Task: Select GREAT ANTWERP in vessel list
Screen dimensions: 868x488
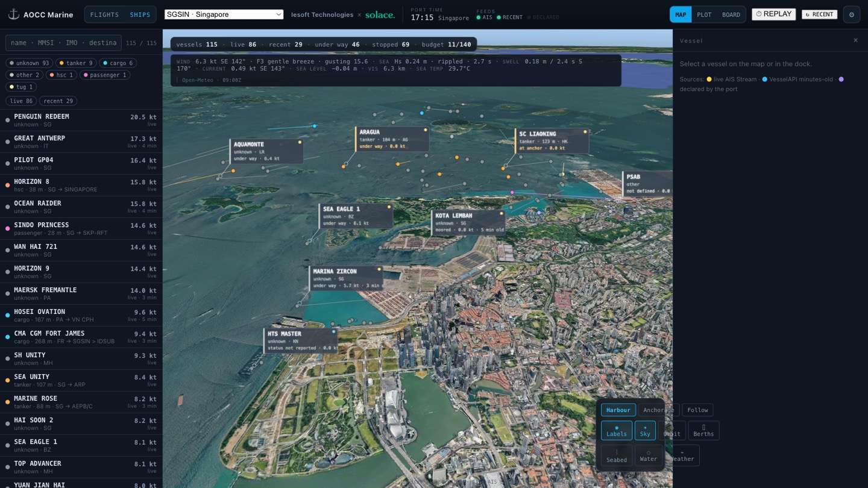Action: click(81, 142)
